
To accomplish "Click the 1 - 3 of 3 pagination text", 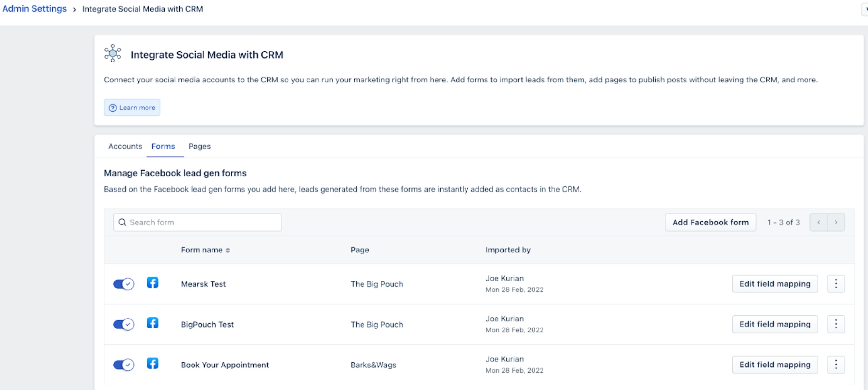I will (x=783, y=223).
